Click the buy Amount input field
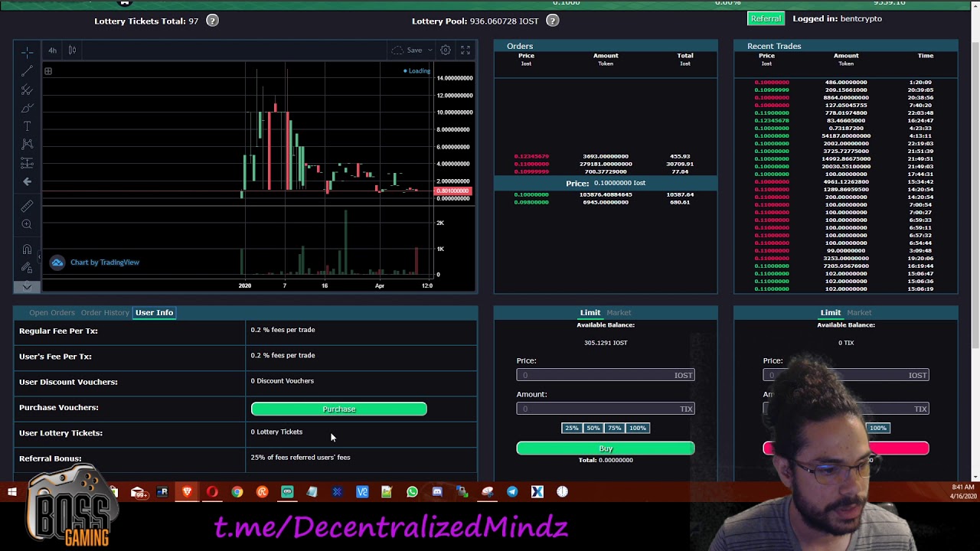 (606, 409)
